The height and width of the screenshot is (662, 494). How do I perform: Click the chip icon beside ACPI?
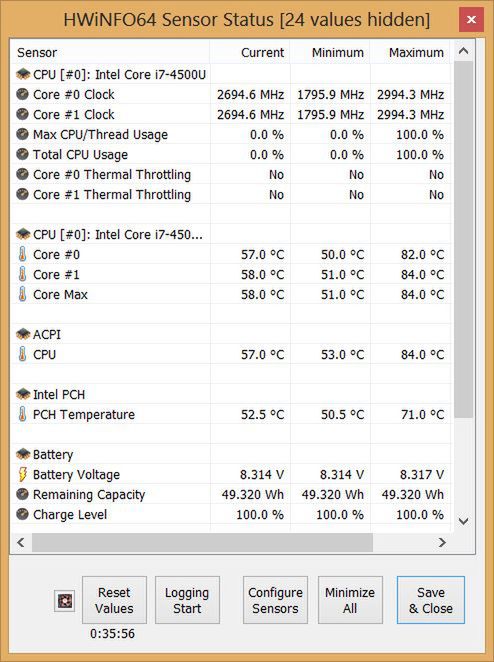[x=23, y=334]
